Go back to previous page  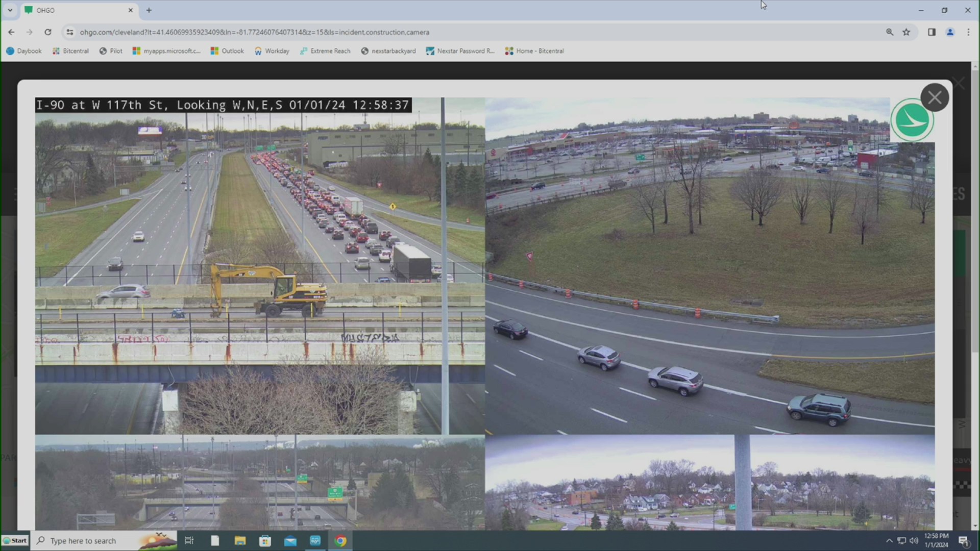tap(11, 32)
